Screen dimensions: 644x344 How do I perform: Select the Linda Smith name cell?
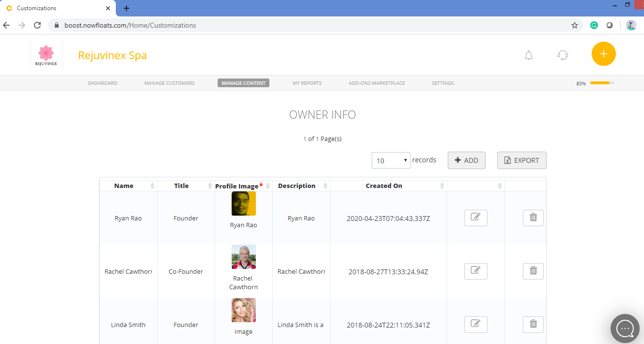(x=128, y=325)
